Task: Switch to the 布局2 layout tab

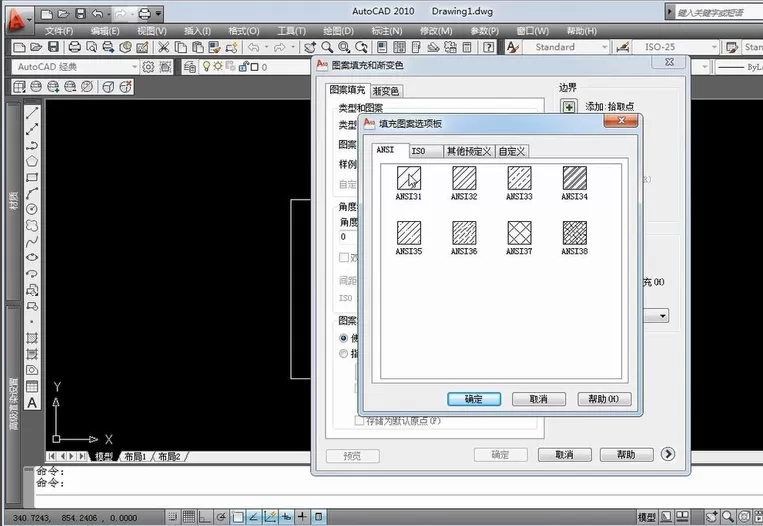Action: click(169, 456)
